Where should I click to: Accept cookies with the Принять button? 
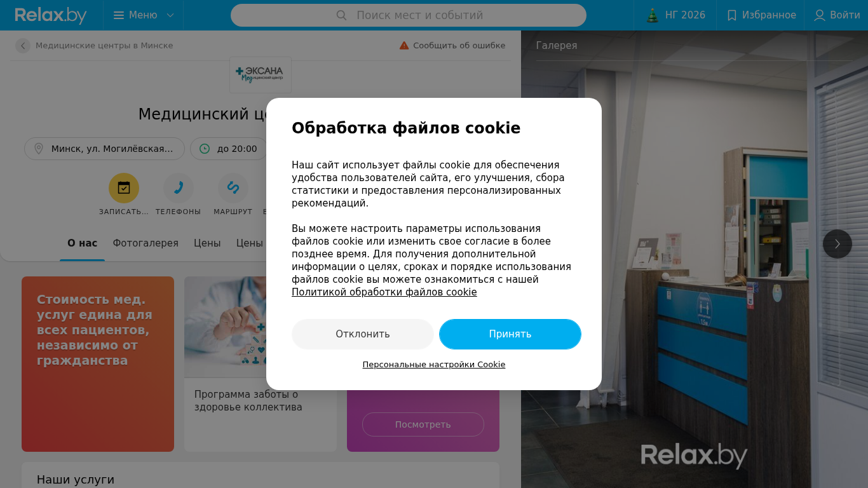pyautogui.click(x=510, y=334)
